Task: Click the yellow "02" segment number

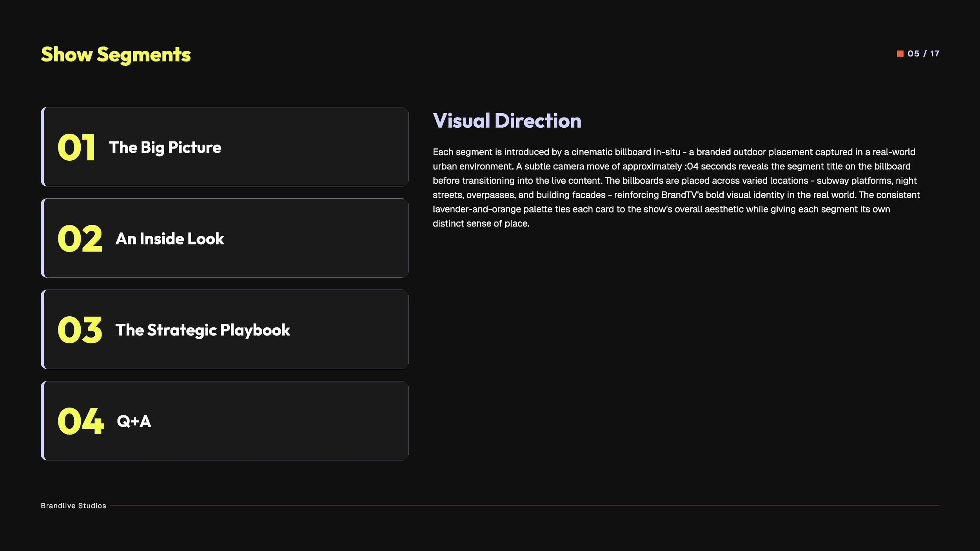Action: click(x=80, y=238)
